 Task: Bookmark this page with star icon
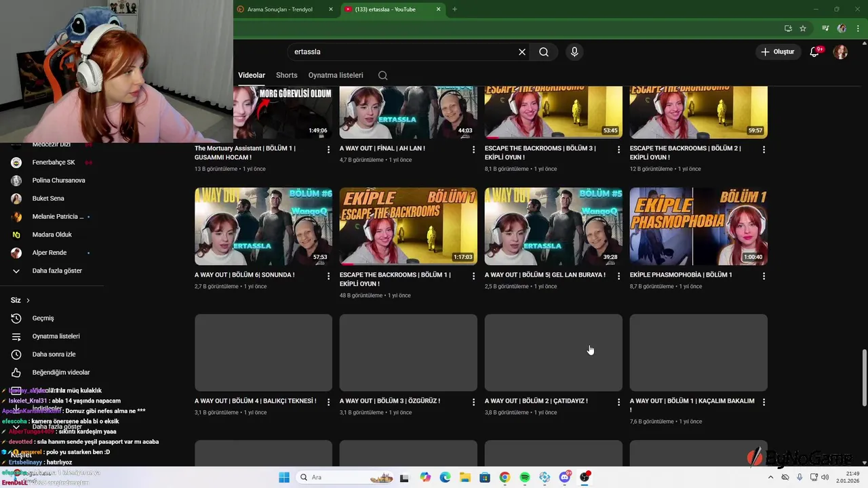click(x=803, y=28)
